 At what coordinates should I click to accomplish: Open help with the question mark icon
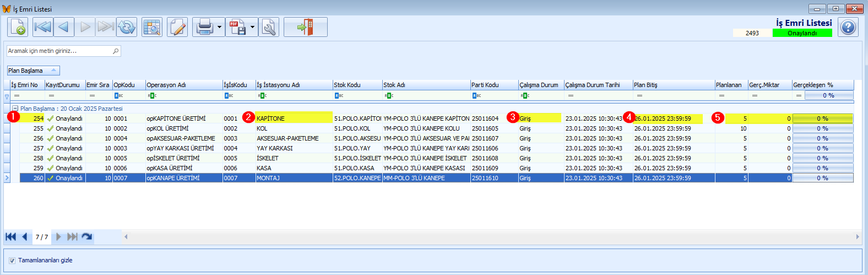click(x=848, y=27)
